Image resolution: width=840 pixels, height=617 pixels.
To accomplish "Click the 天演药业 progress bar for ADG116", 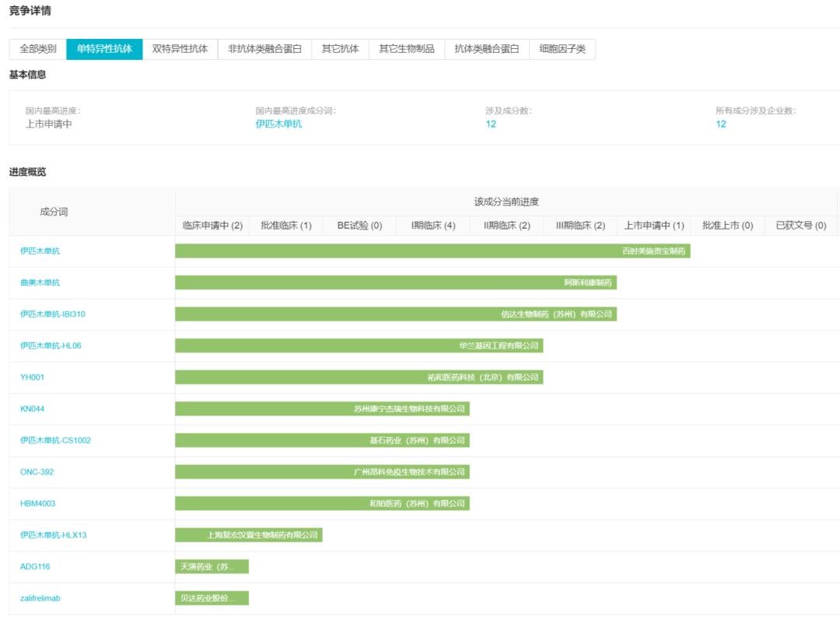I will pos(212,566).
